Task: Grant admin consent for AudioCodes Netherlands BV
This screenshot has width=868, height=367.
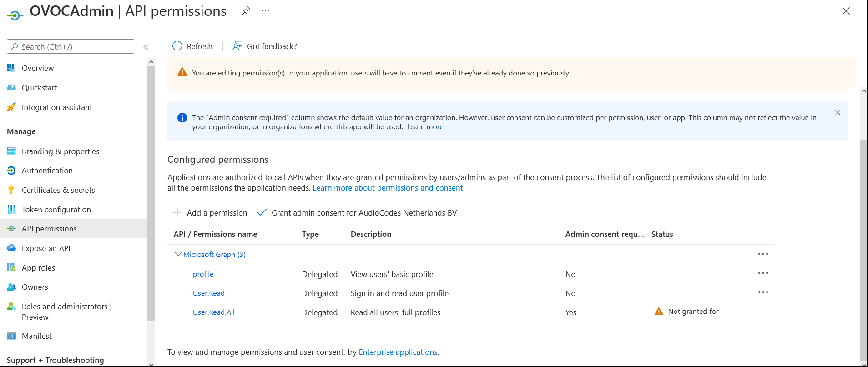Action: [x=363, y=213]
